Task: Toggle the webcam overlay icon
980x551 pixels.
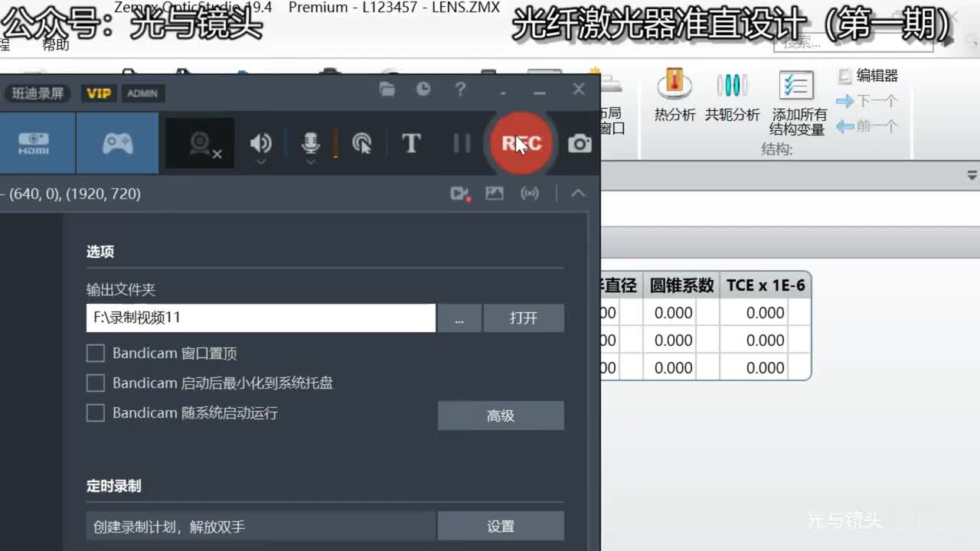Action: (201, 143)
